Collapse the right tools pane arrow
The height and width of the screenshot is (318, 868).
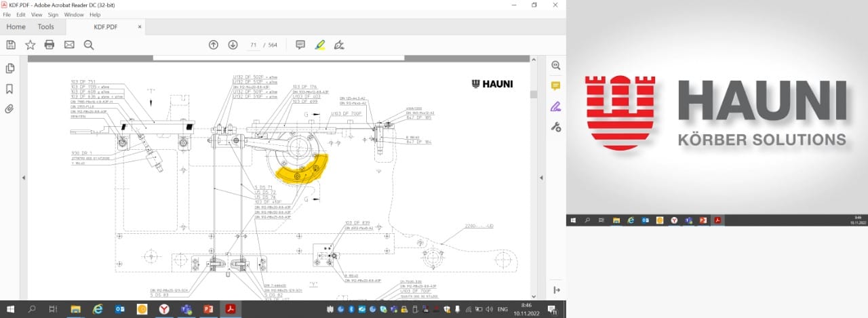[x=542, y=178]
